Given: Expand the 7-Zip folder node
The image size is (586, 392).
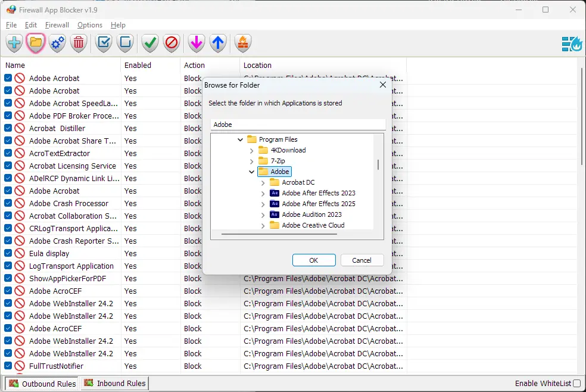Looking at the screenshot, I should click(x=251, y=161).
